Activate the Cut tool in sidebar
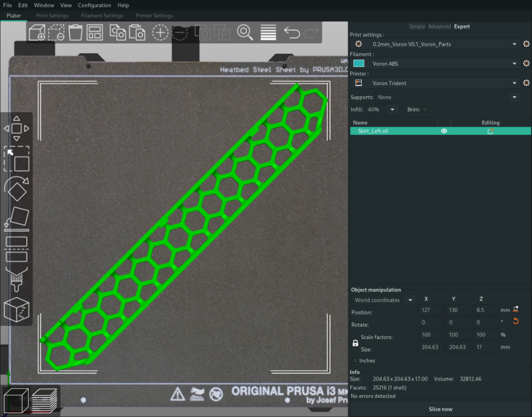The height and width of the screenshot is (417, 532). [x=16, y=249]
